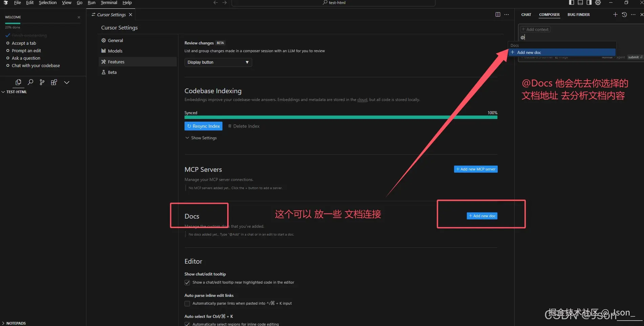Image resolution: width=644 pixels, height=326 pixels.
Task: Click the test-html command center search box
Action: [x=334, y=3]
